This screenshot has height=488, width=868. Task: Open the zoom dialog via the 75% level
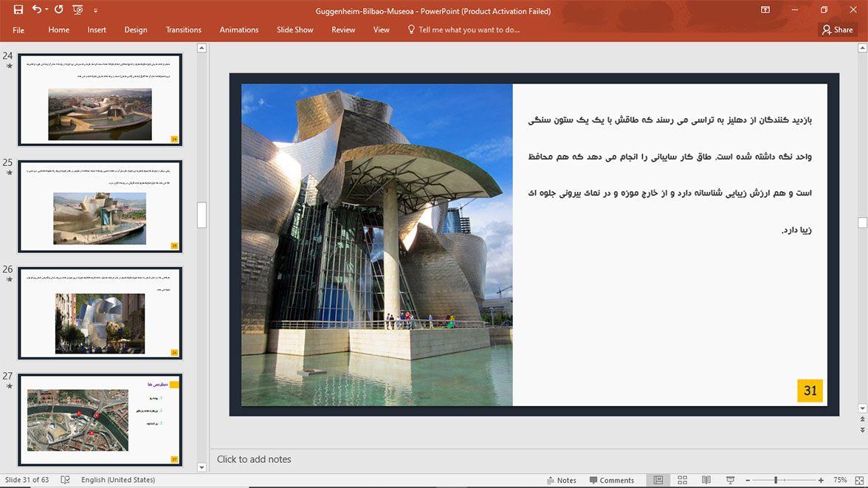pos(840,480)
